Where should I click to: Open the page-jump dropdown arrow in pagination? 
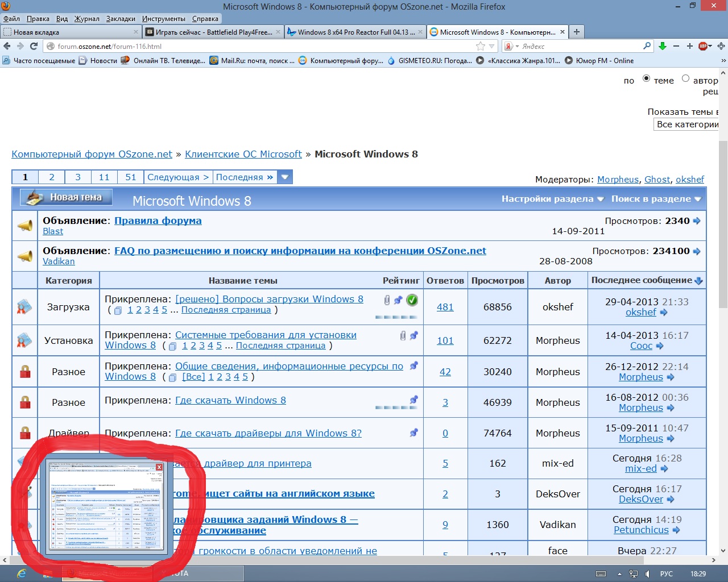click(x=285, y=177)
